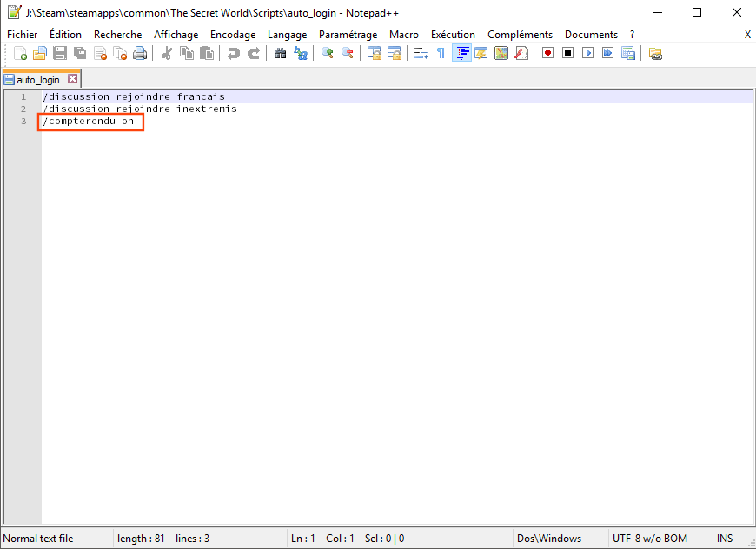
Task: Show the Function List panel icon
Action: 521,53
